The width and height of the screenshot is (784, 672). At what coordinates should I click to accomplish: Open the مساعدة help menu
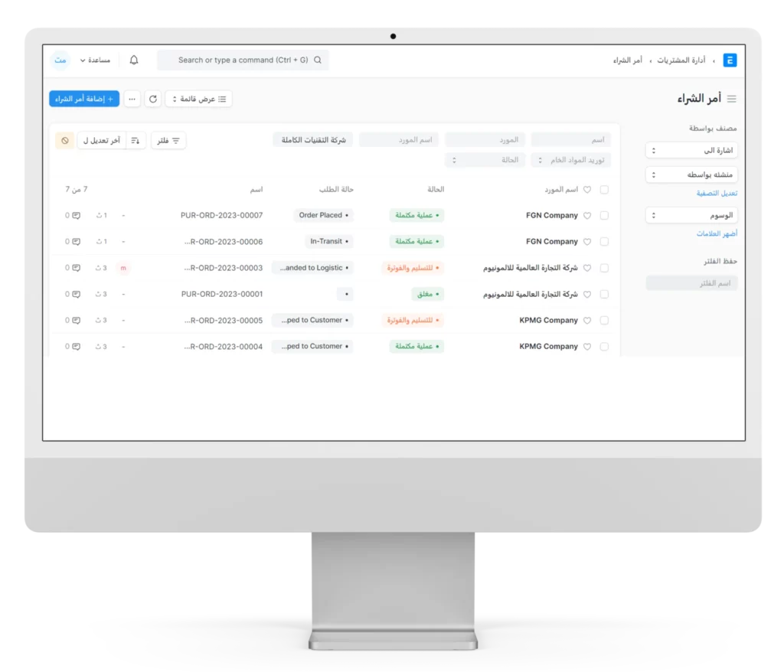click(x=95, y=60)
